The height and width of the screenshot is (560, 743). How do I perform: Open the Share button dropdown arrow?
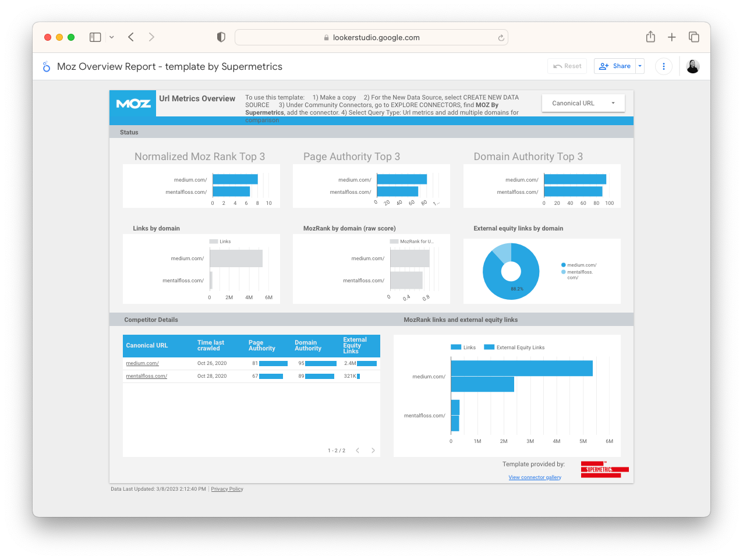[640, 66]
